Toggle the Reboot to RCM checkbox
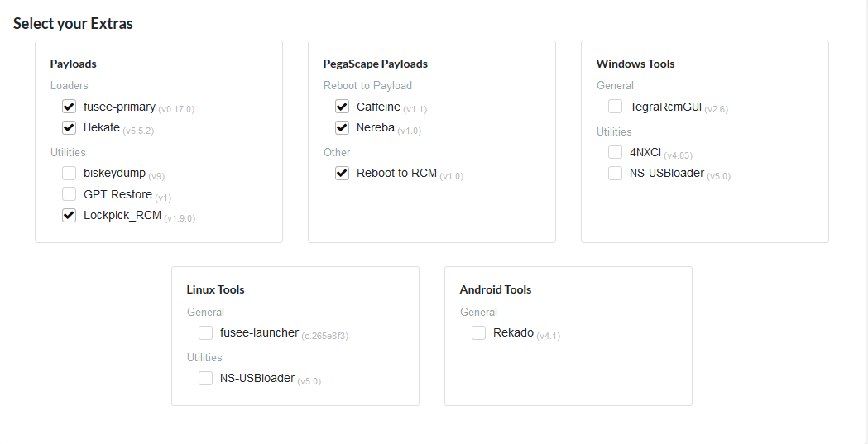 342,173
